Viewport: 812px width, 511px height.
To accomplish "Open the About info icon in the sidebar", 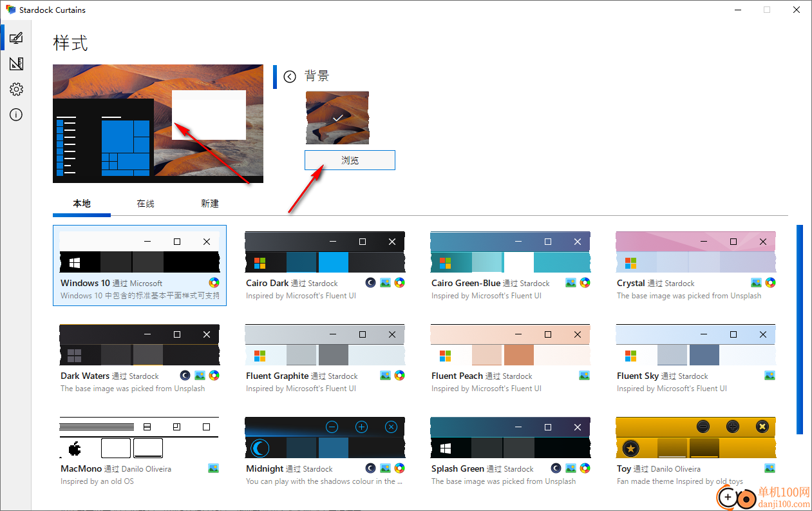I will (x=16, y=115).
